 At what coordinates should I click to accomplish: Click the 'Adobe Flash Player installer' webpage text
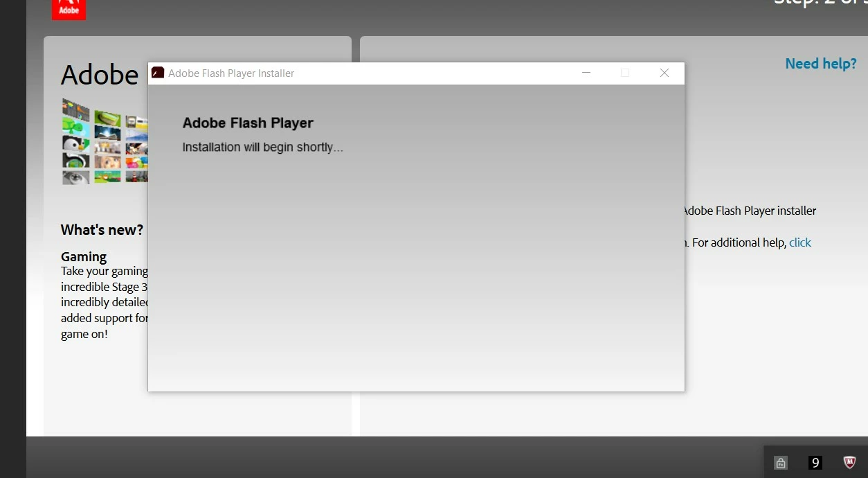click(x=750, y=211)
